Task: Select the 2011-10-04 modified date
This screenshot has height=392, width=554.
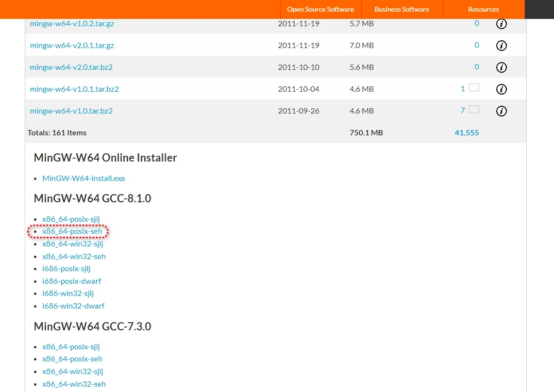Action: [299, 89]
